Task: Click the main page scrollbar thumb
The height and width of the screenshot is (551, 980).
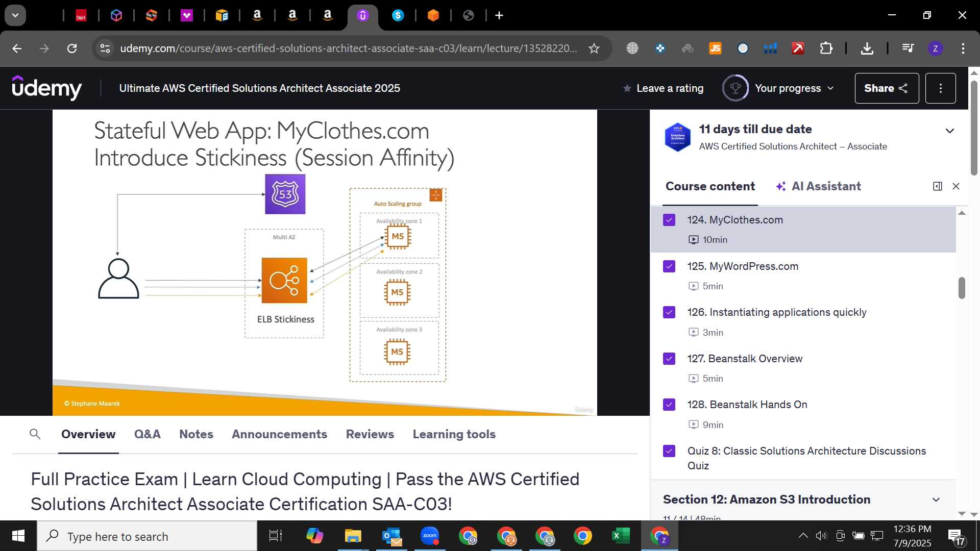Action: click(x=974, y=128)
